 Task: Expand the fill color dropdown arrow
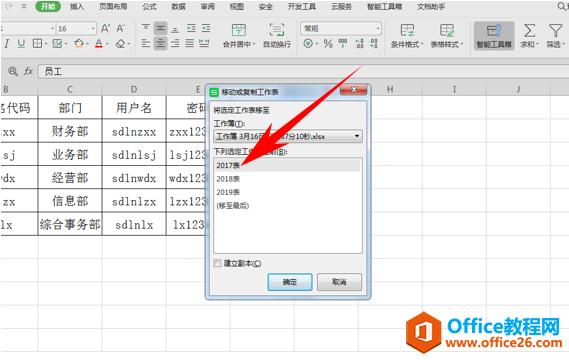tap(87, 44)
